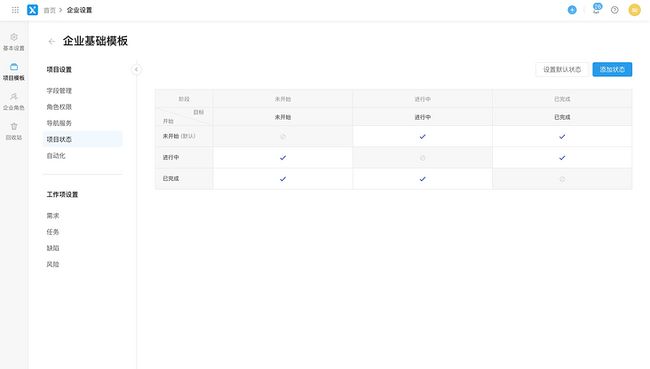Click the 企业设置 breadcrumb text
This screenshot has height=369, width=650.
click(x=79, y=10)
